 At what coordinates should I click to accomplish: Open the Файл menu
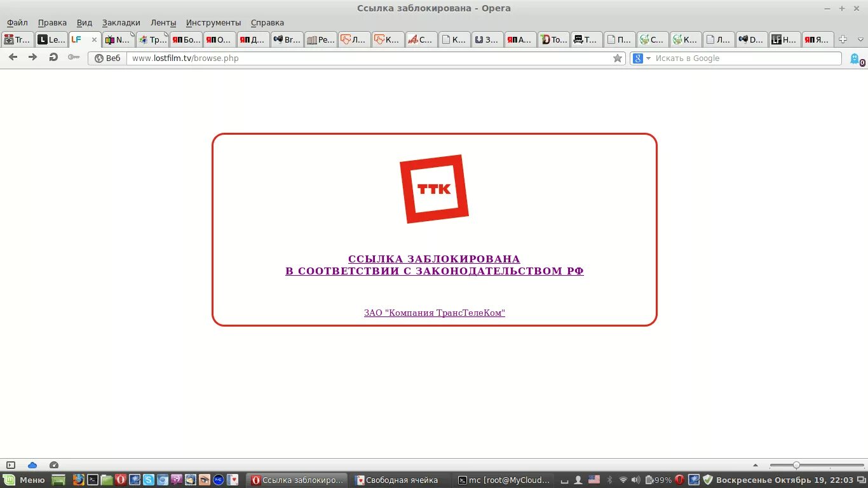[x=17, y=22]
